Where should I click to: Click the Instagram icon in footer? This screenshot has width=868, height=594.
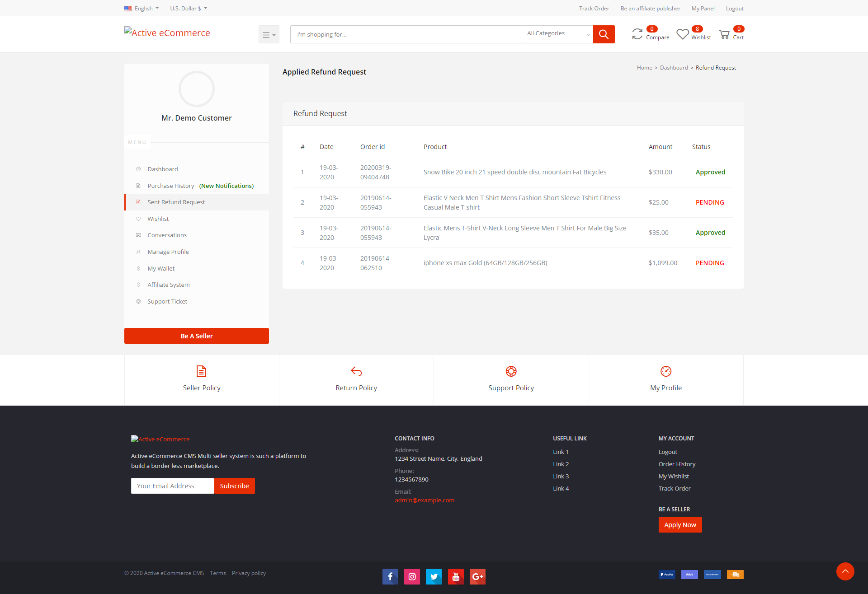[412, 576]
